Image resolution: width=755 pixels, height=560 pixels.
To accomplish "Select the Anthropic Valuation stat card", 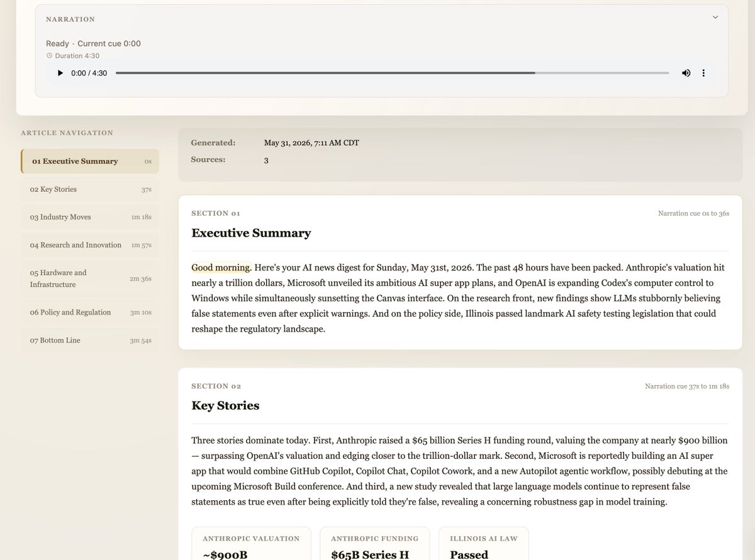I will [x=251, y=544].
